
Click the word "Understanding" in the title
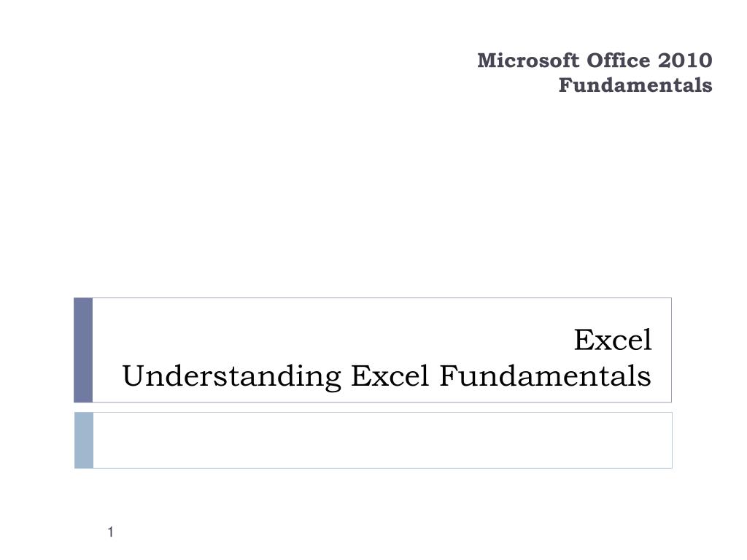coord(232,377)
